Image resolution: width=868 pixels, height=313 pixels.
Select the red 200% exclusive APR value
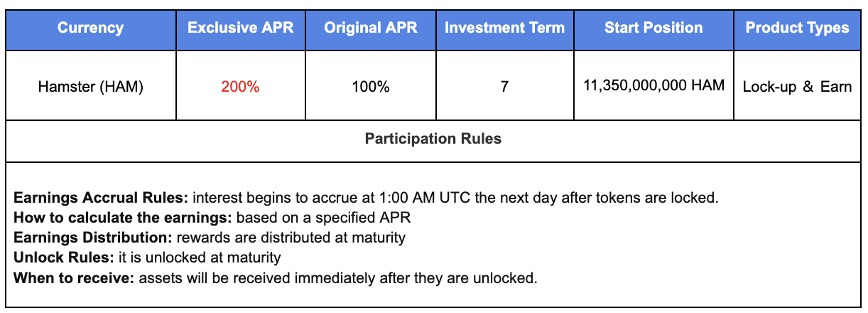[x=240, y=87]
